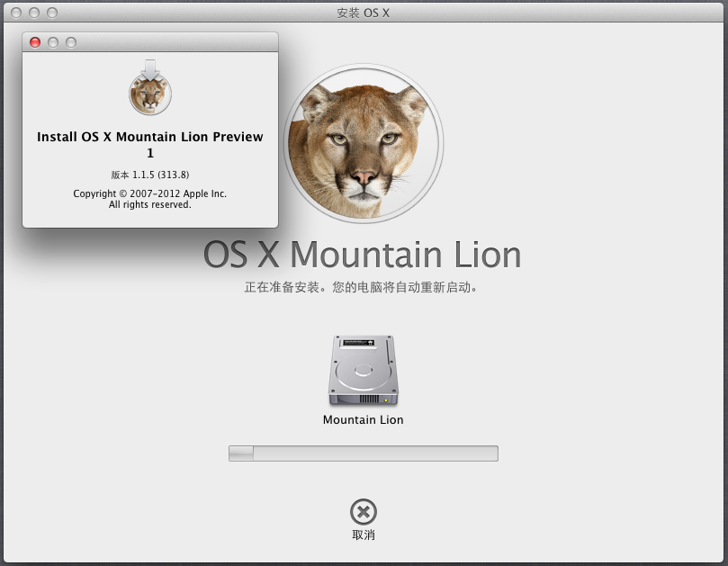728x566 pixels.
Task: Click the Apple Inc. copyright text
Action: pyautogui.click(x=150, y=194)
